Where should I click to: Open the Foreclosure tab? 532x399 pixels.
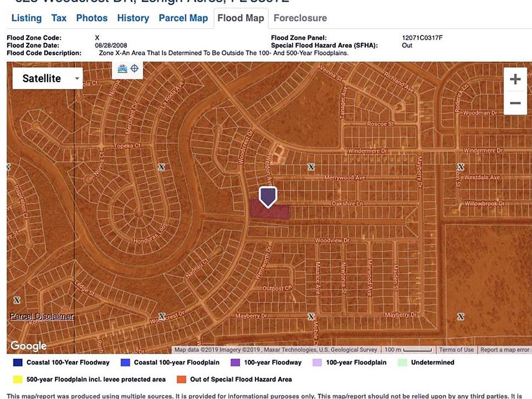coord(300,18)
